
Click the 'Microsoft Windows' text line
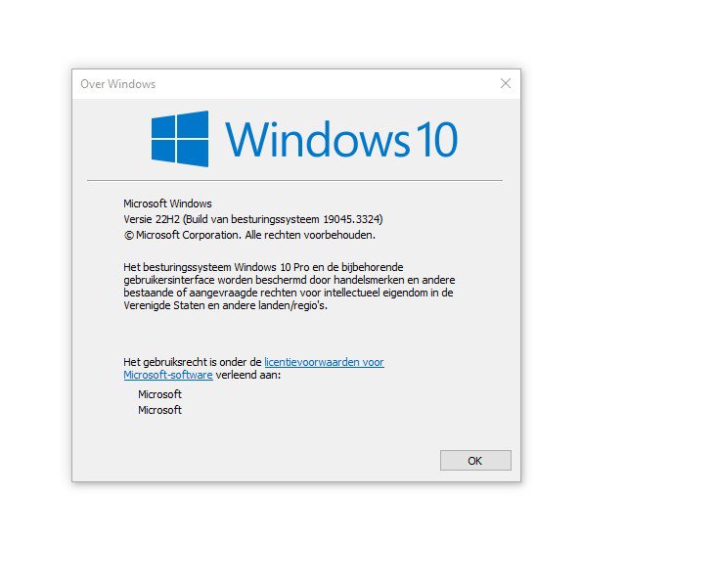click(167, 204)
